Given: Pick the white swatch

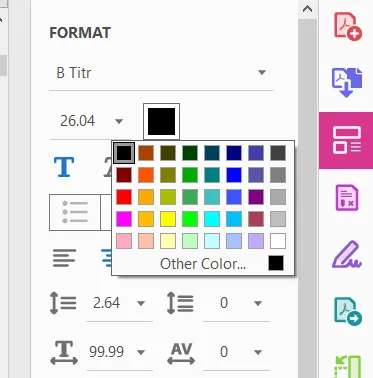Looking at the screenshot, I should pos(278,241).
